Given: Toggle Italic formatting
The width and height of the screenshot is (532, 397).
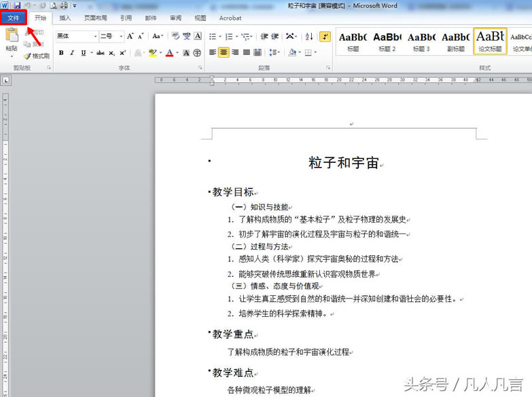Looking at the screenshot, I should [x=72, y=53].
